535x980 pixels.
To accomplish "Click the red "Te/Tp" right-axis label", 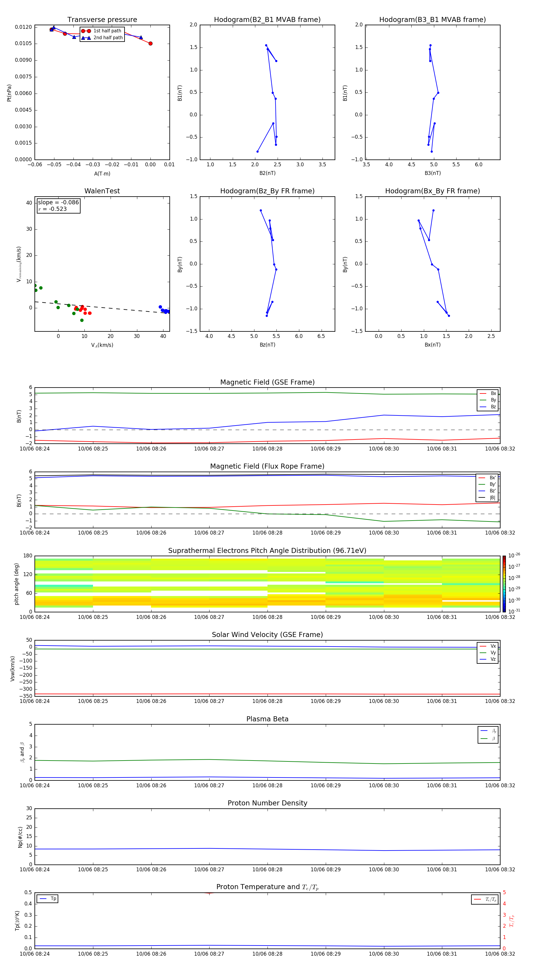I will (512, 921).
